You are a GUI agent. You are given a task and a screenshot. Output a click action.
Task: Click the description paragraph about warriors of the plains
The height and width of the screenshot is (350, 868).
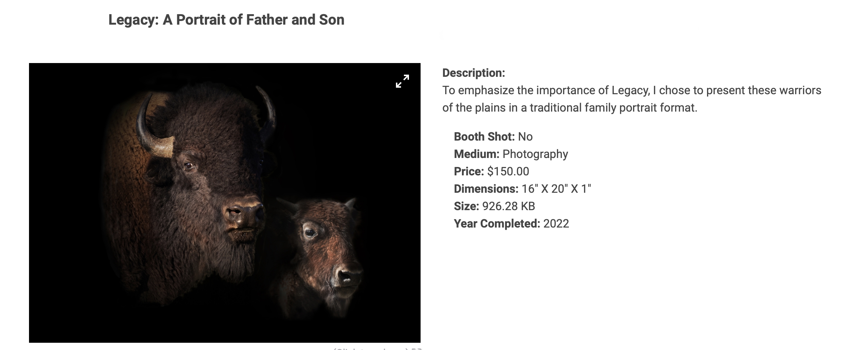click(632, 99)
